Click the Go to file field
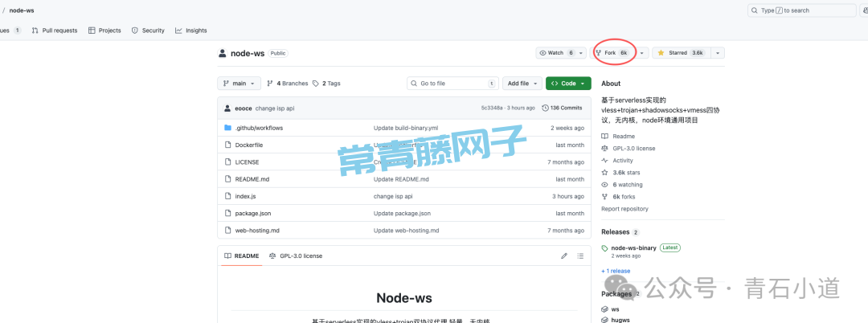 tap(452, 84)
